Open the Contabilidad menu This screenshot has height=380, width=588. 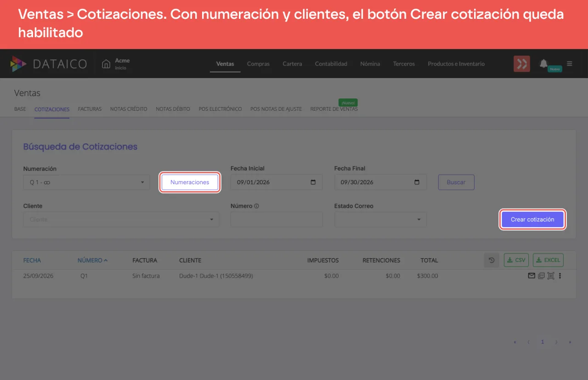pyautogui.click(x=331, y=64)
